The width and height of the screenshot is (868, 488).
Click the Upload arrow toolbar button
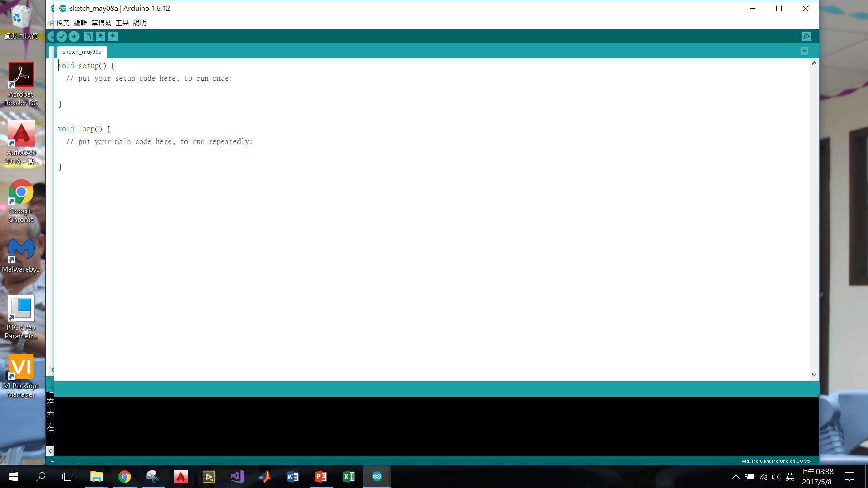[74, 37]
